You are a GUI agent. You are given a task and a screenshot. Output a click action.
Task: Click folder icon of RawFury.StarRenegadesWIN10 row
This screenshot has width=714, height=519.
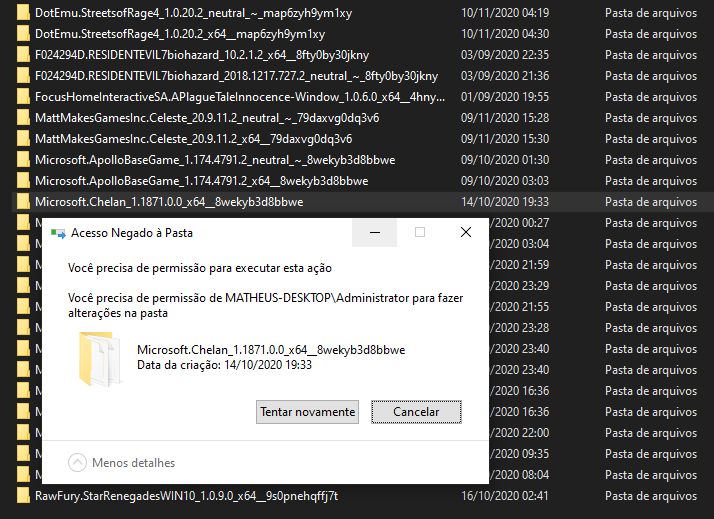[23, 496]
